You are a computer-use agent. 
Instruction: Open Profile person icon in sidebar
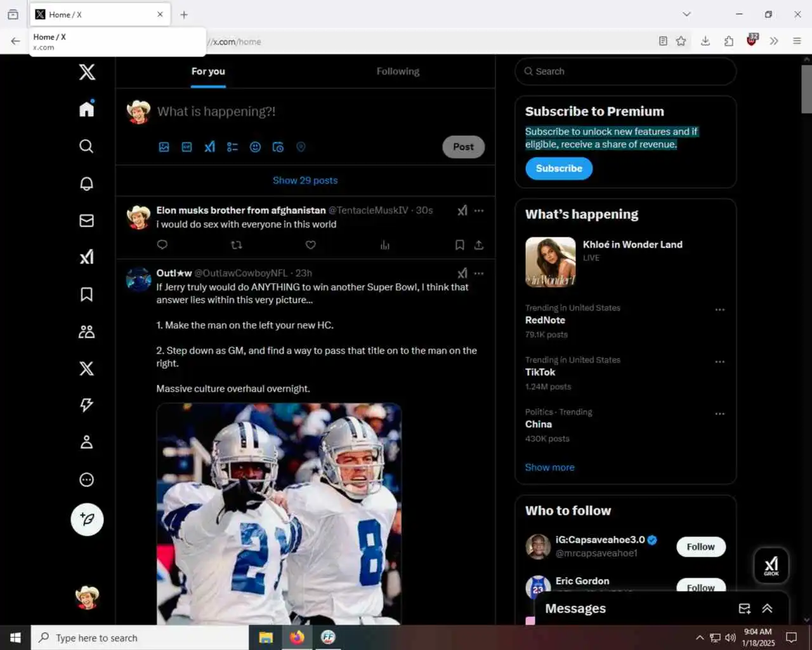[87, 442]
